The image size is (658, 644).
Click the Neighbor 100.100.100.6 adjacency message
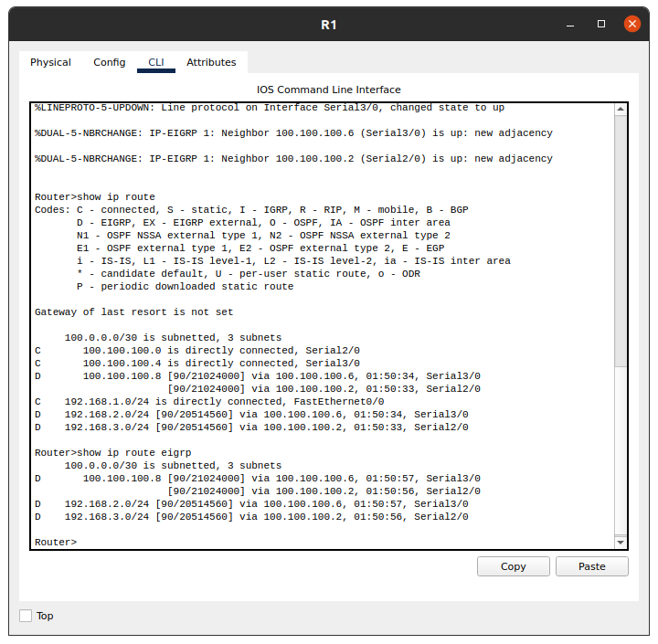coord(293,133)
